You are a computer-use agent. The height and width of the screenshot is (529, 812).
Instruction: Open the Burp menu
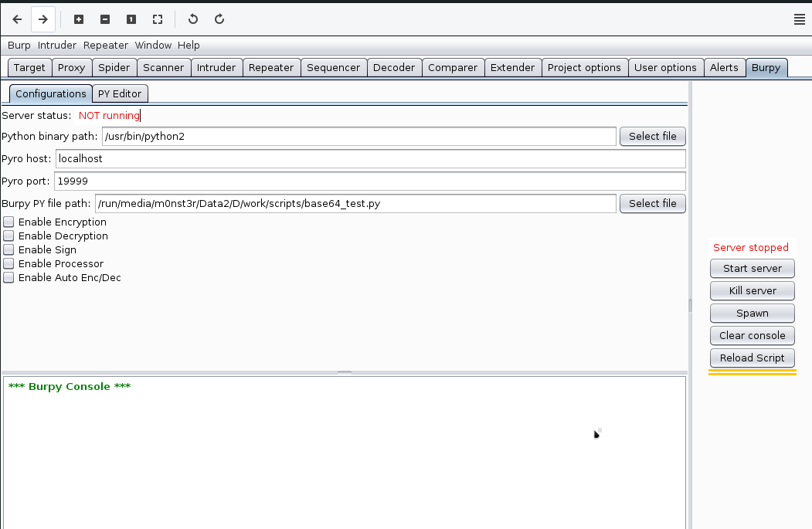click(19, 46)
